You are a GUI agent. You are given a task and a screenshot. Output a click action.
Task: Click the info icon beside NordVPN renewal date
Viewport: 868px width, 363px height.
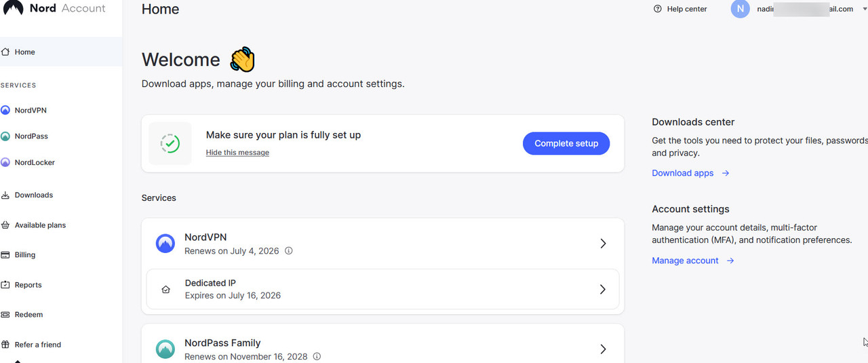[289, 251]
